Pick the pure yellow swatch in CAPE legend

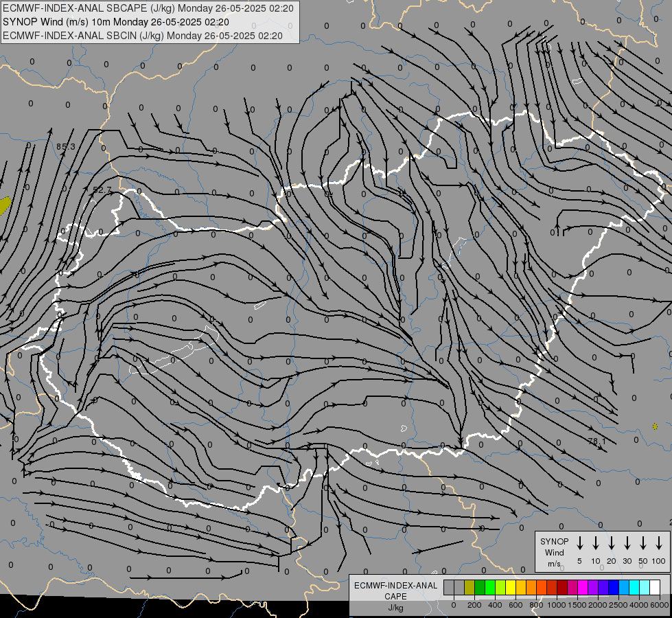511,587
